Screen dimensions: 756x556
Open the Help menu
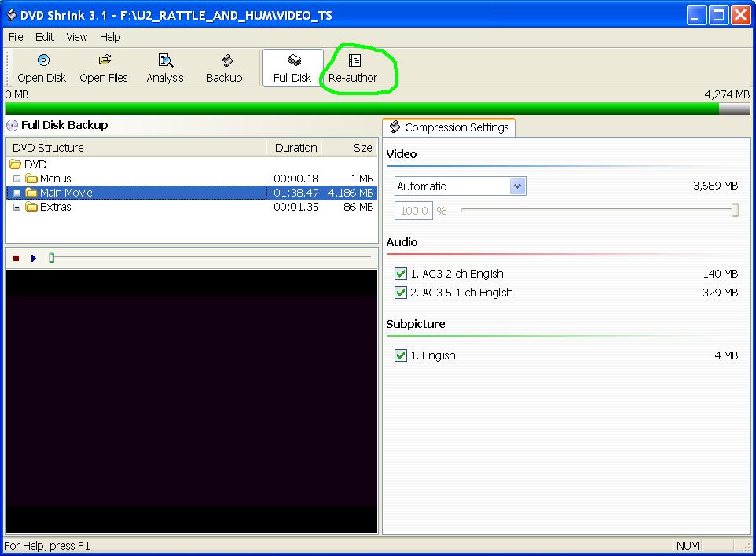click(x=110, y=37)
